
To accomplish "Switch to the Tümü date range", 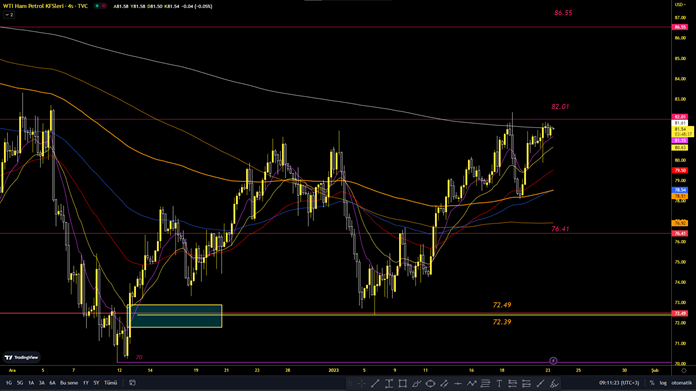I will [x=111, y=383].
